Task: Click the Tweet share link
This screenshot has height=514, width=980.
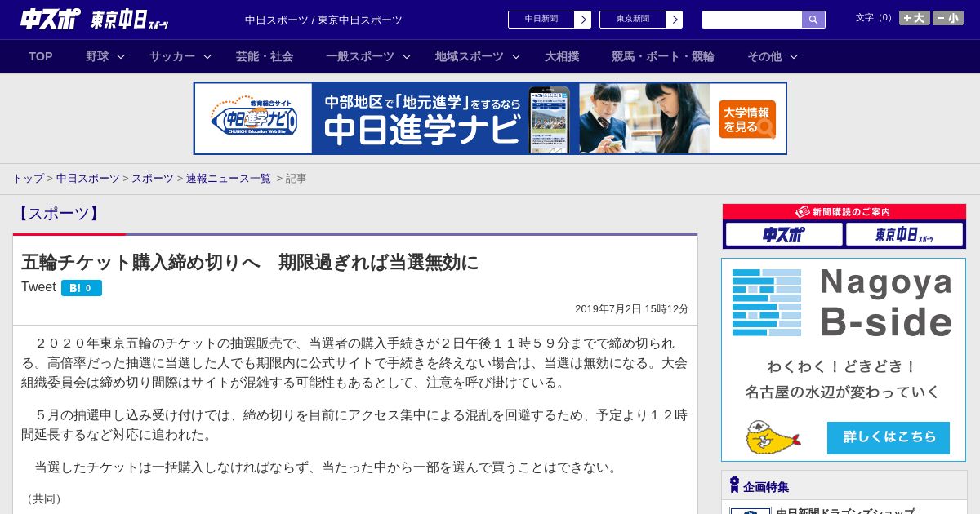Action: tap(38, 287)
